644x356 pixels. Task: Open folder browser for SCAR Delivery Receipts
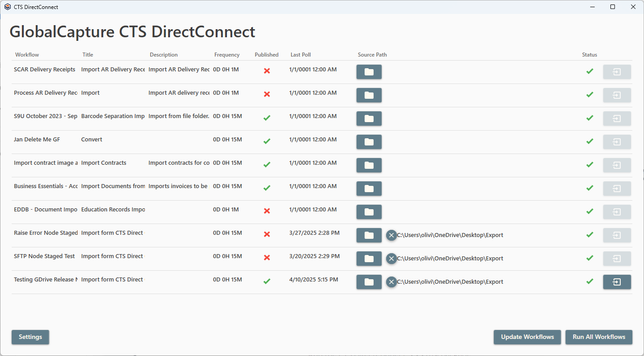369,72
